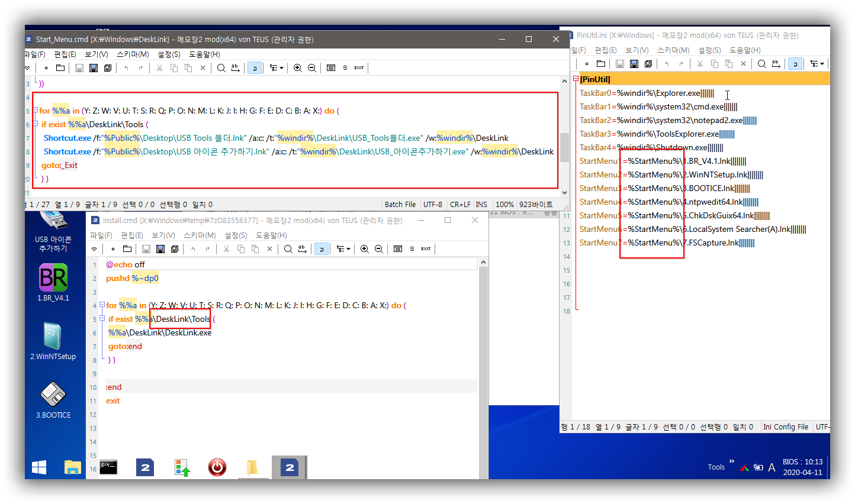Image resolution: width=855 pixels, height=504 pixels.
Task: Open 보기(V) menu in Start_Menu.cmd window
Action: (x=96, y=54)
